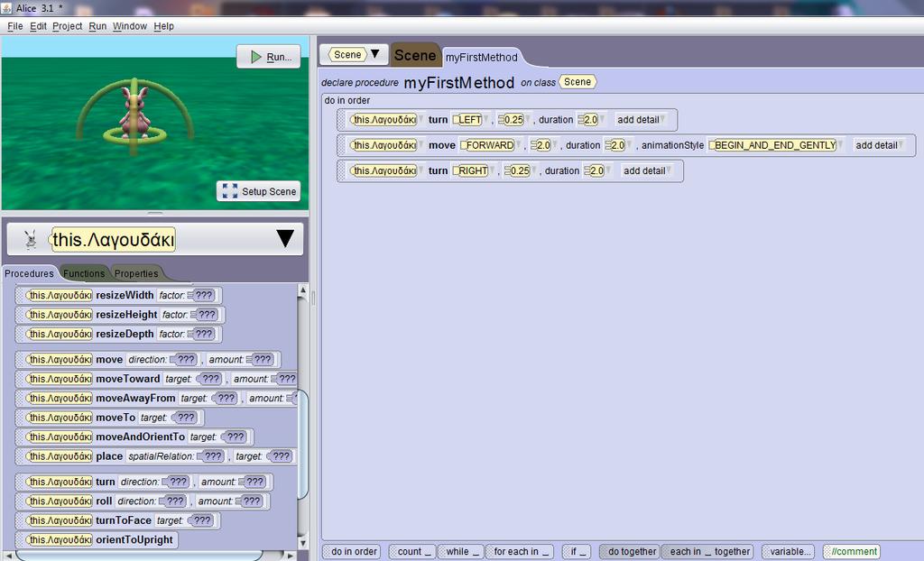Select the turn direction procedure tile

[144, 482]
